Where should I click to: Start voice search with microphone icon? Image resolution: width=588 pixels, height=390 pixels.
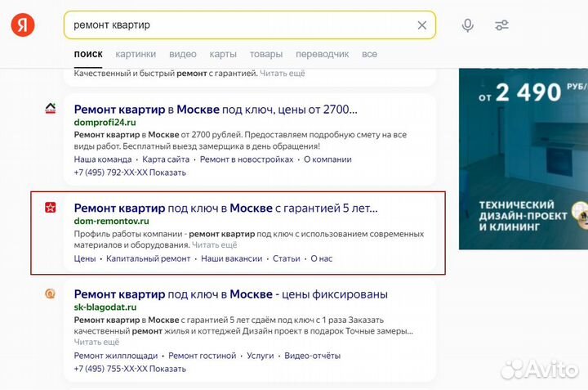[467, 25]
